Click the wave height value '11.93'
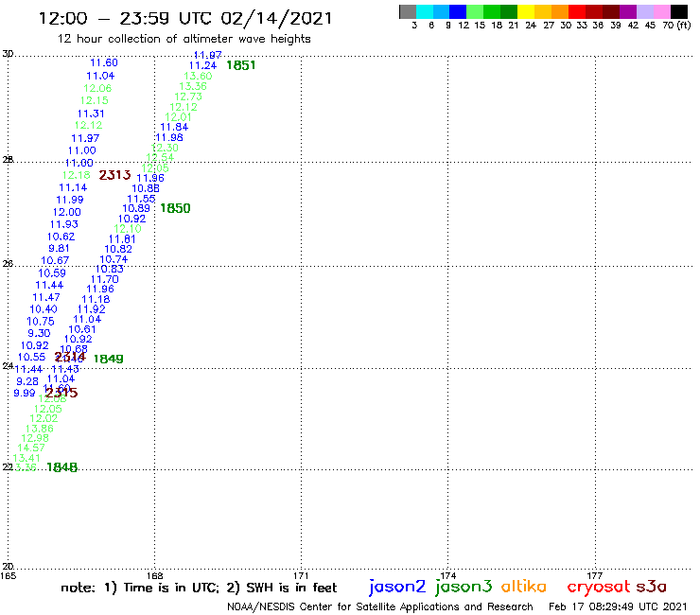The height and width of the screenshot is (615, 700). click(x=63, y=224)
